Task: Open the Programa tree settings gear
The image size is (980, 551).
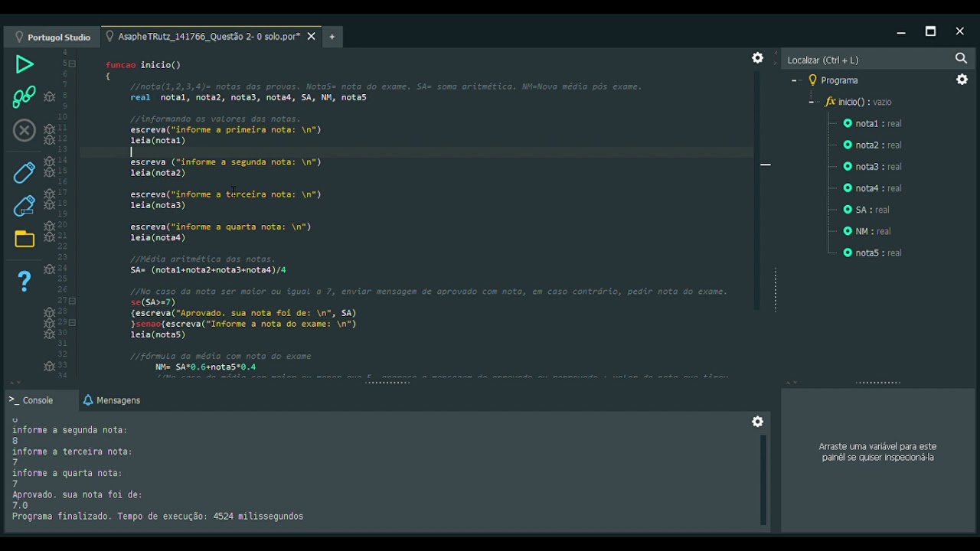Action: pos(962,80)
